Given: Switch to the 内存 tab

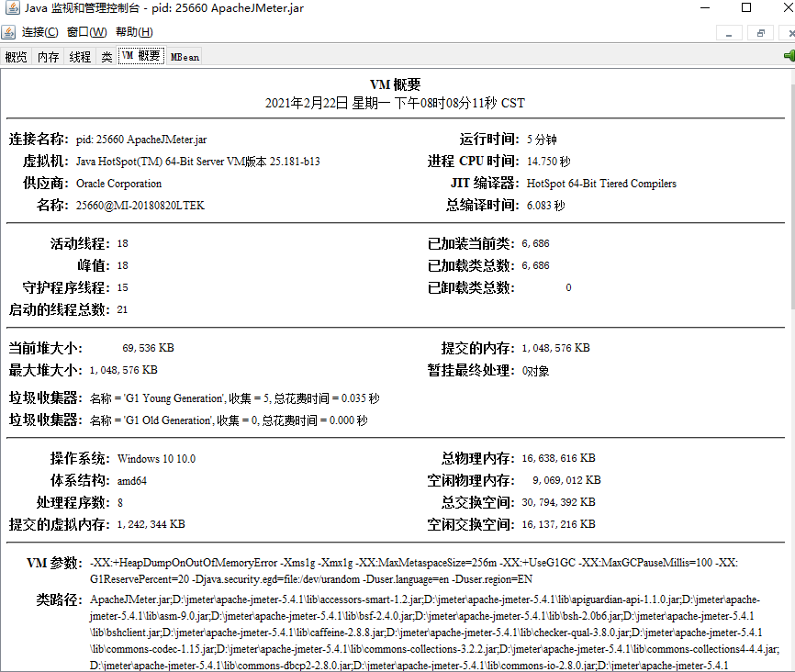Looking at the screenshot, I should [48, 56].
